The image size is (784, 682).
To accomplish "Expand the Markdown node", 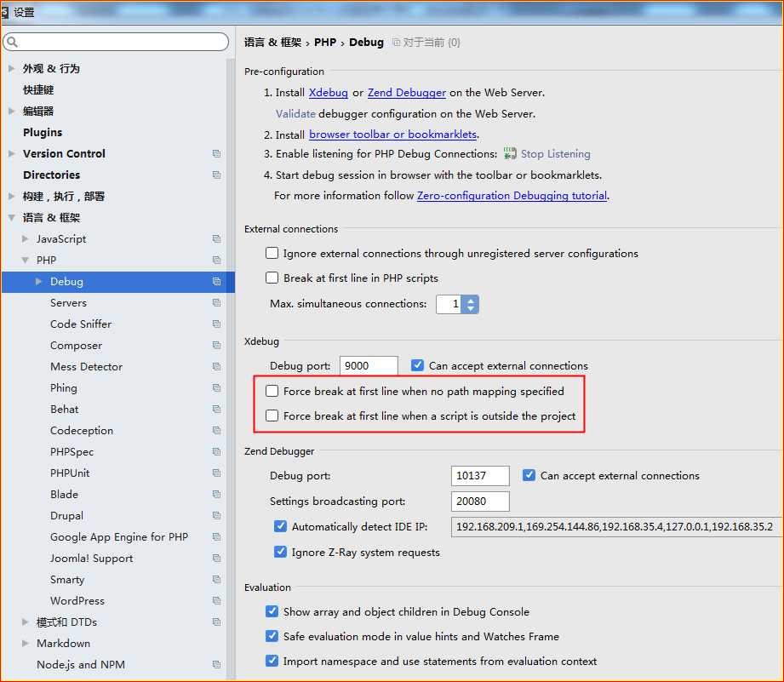I will [25, 643].
